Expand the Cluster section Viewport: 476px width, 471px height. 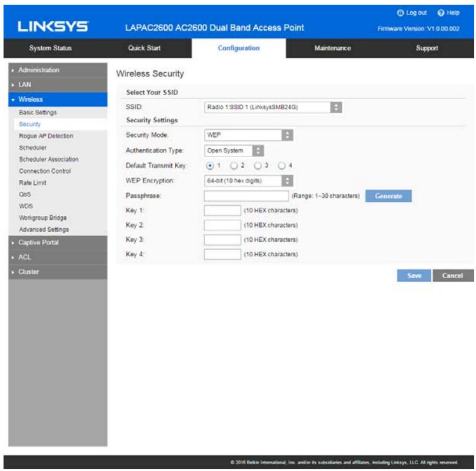tap(58, 272)
